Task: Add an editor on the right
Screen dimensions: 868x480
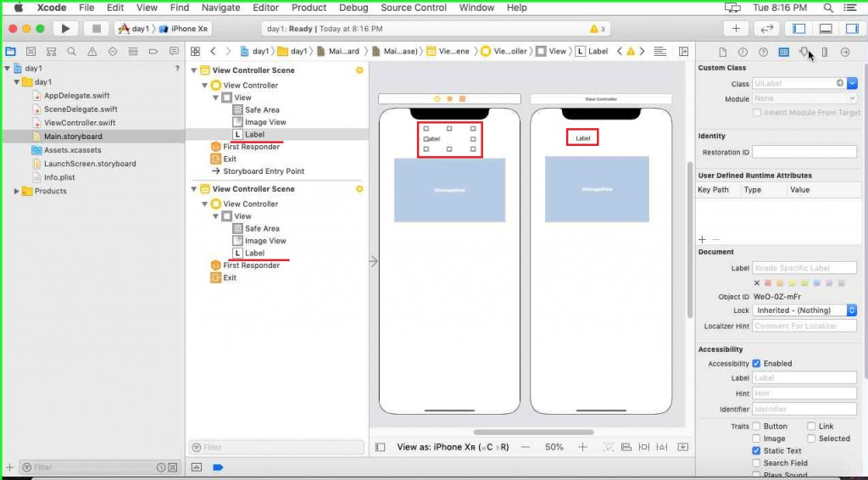Action: (684, 52)
